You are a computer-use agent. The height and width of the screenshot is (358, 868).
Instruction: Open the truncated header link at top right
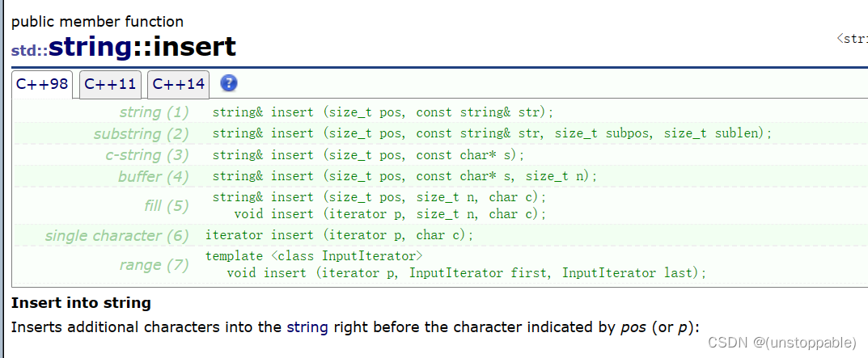click(852, 38)
